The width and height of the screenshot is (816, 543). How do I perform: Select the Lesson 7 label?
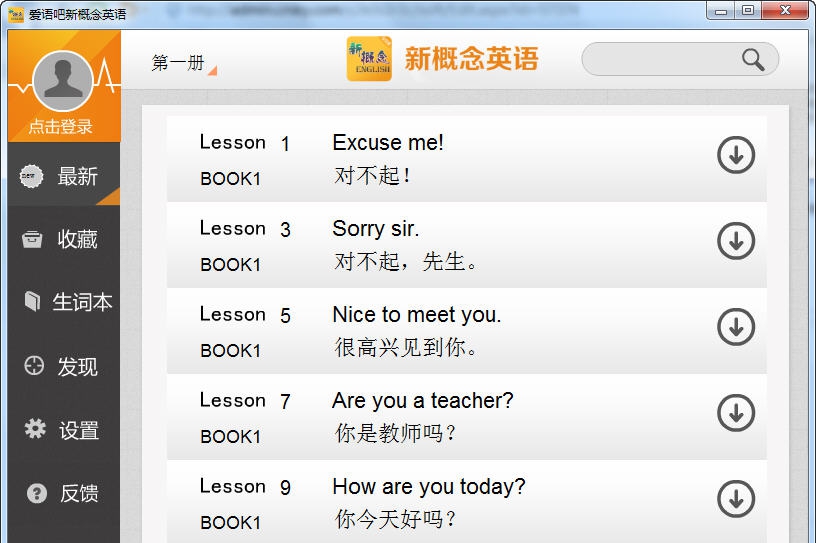point(245,400)
